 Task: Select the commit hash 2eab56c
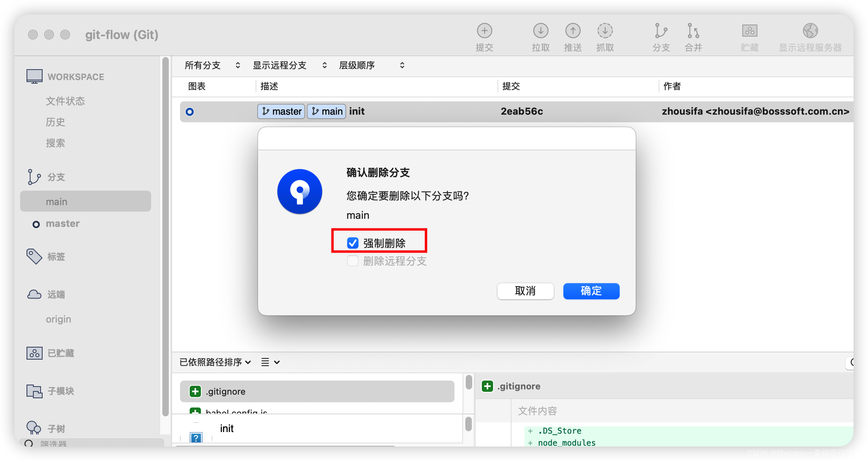pos(522,111)
